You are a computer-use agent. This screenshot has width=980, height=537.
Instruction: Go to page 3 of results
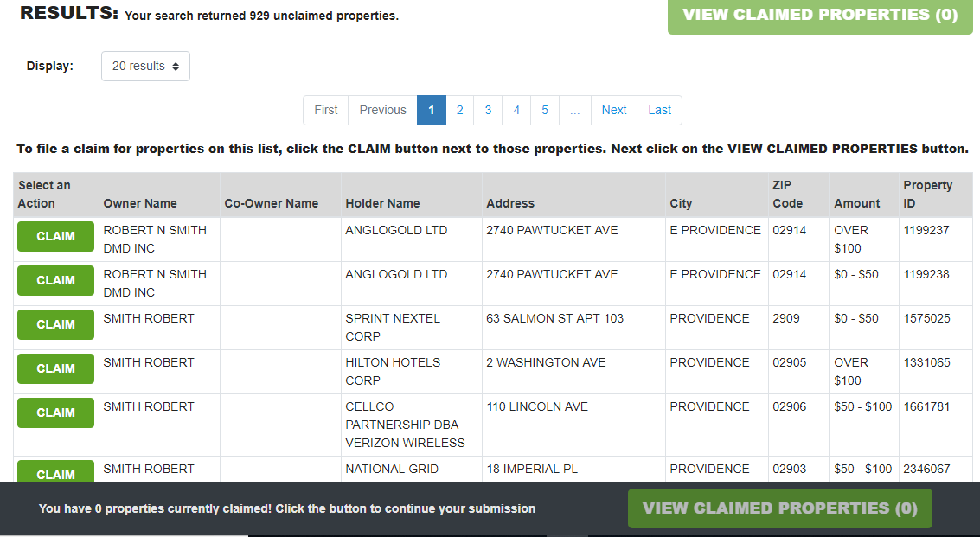coord(488,110)
